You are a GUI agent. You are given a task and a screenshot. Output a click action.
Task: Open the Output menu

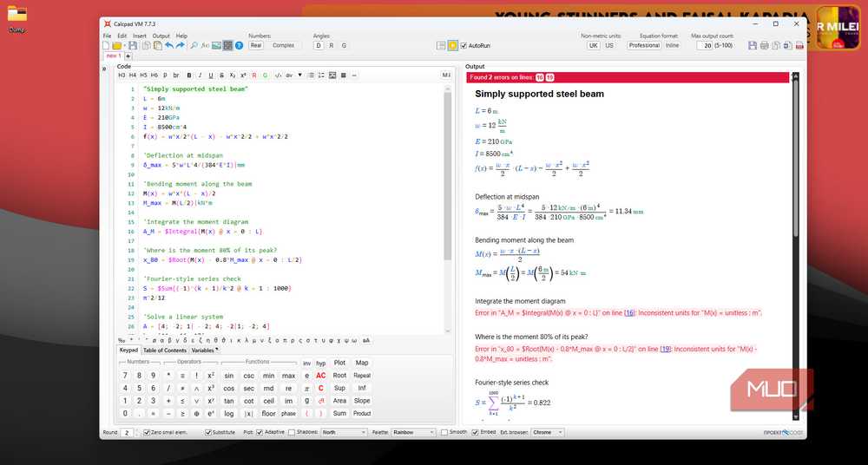point(161,36)
